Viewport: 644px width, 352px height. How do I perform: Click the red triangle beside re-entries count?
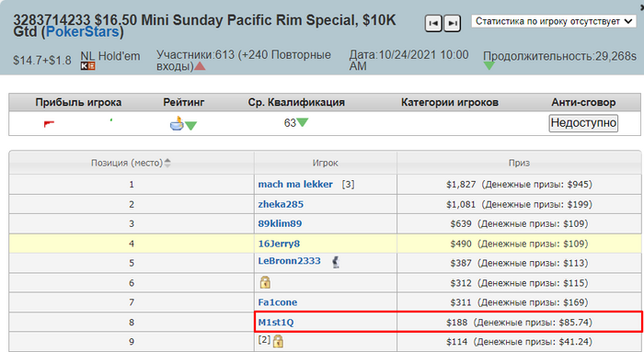[200, 65]
